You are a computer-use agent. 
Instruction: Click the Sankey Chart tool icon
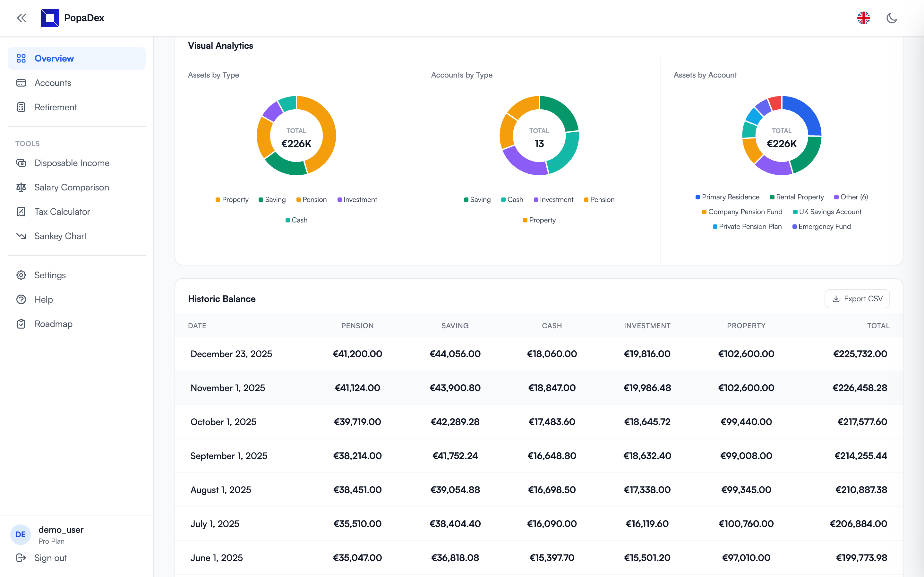tap(21, 236)
